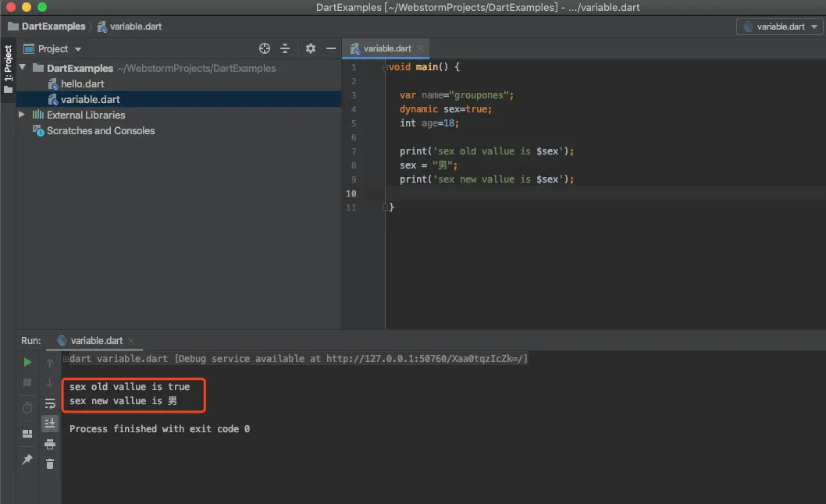Click the print icon in Run panel
The image size is (826, 504).
pyautogui.click(x=50, y=445)
